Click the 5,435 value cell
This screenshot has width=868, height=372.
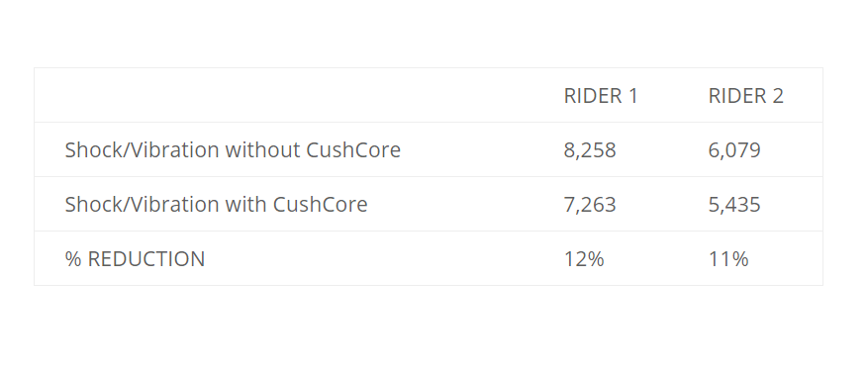[734, 205]
